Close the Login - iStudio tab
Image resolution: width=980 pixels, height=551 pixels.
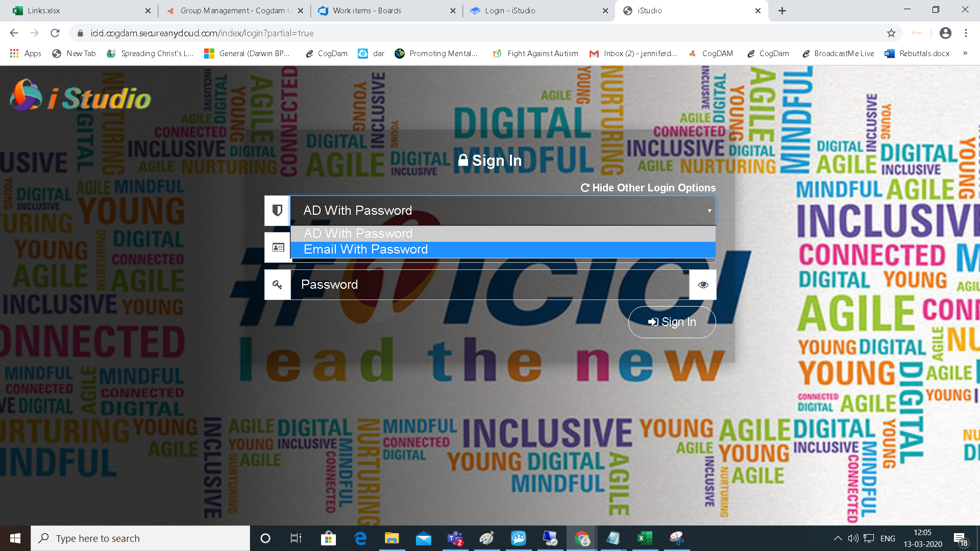pyautogui.click(x=605, y=11)
